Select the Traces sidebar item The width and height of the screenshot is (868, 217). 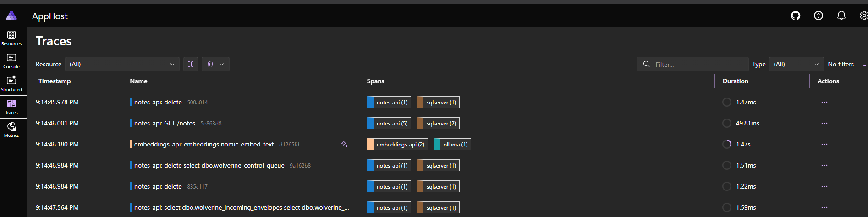point(11,107)
